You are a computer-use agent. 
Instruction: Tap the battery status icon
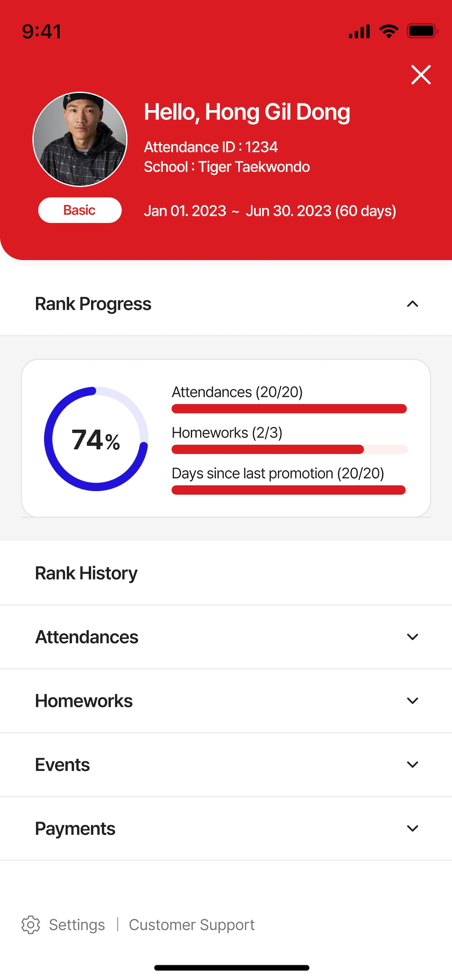[x=422, y=31]
